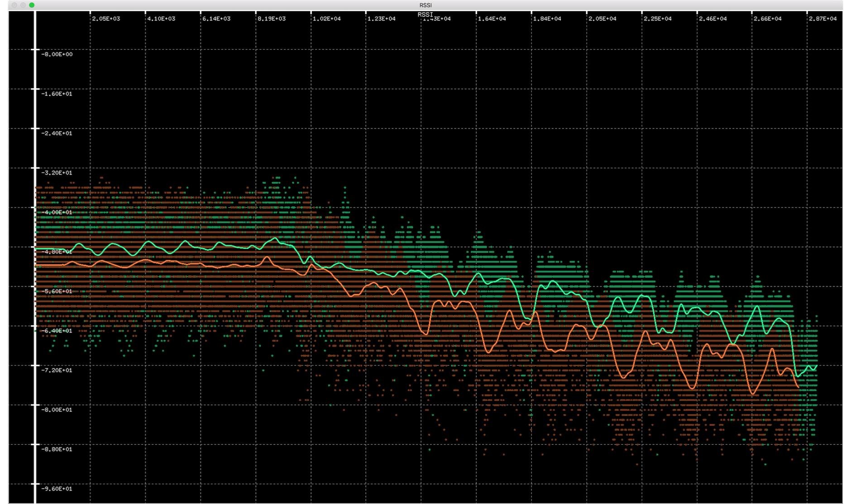Click y-axis label -8.80E+01
Viewport: 851px width, 504px height.
57,449
